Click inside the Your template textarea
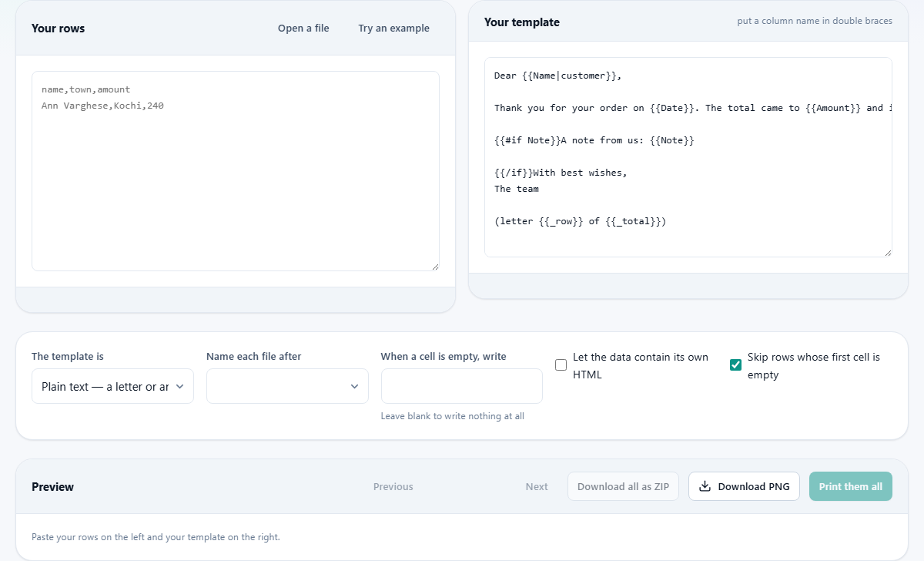Screen dimensions: 924x561 click(x=688, y=157)
